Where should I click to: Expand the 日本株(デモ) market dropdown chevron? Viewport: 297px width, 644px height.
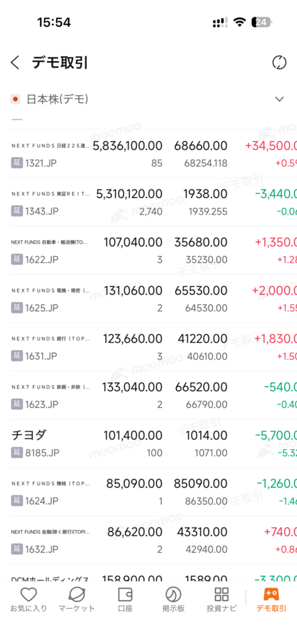click(x=279, y=99)
